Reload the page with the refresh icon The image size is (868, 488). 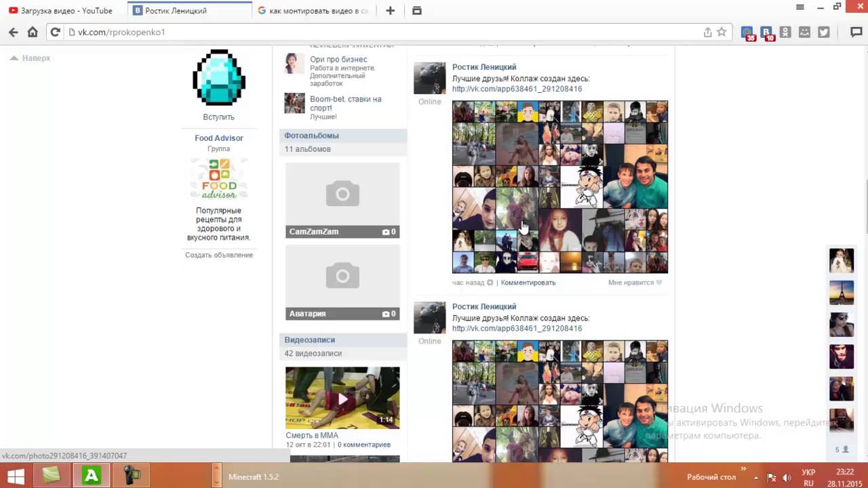tap(56, 32)
